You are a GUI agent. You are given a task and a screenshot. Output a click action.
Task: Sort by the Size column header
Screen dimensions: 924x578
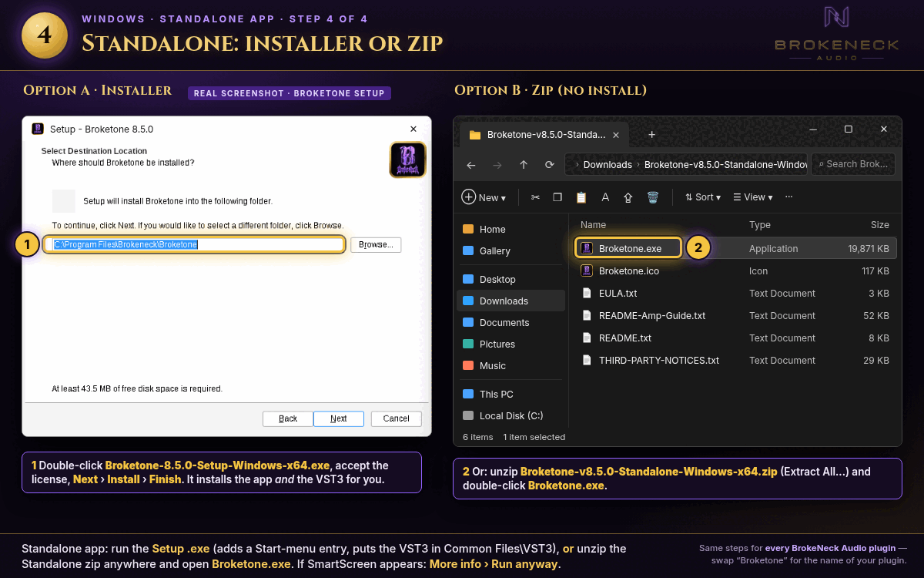(x=880, y=225)
